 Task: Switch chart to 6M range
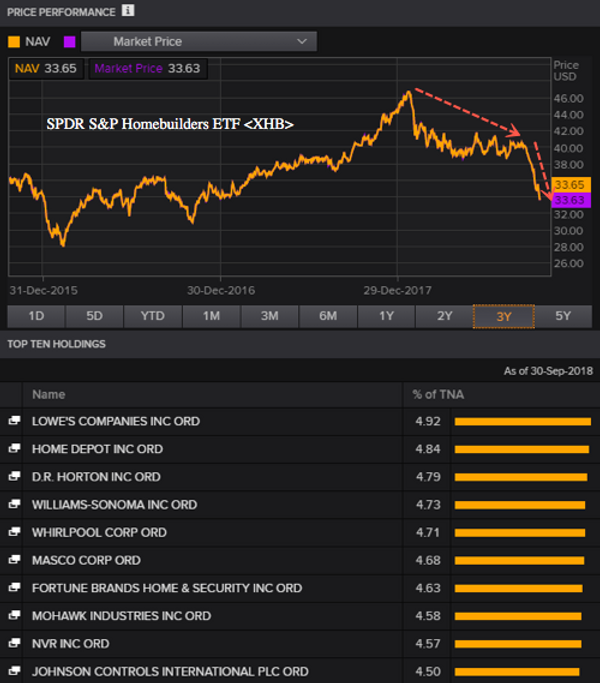point(328,316)
